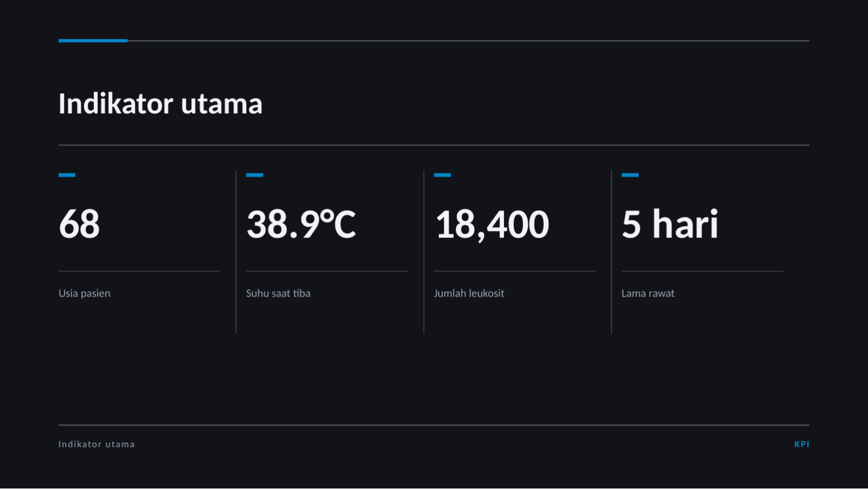Click the horizontal rule below the title

point(434,145)
